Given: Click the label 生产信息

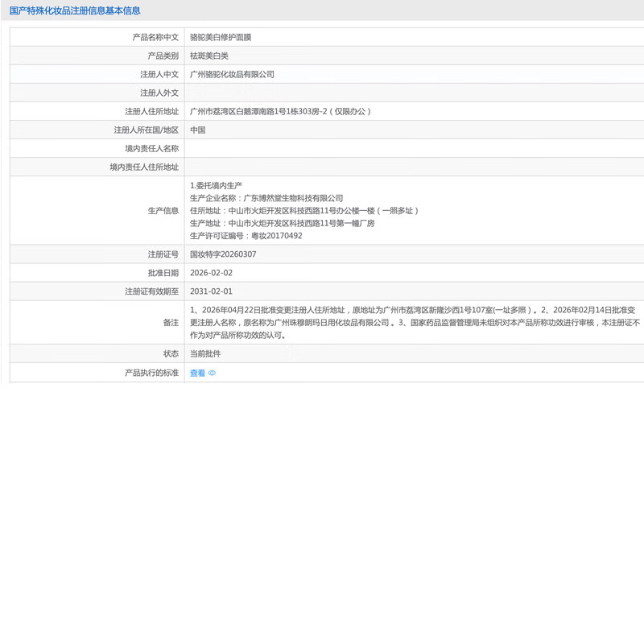Looking at the screenshot, I should pos(163,211).
